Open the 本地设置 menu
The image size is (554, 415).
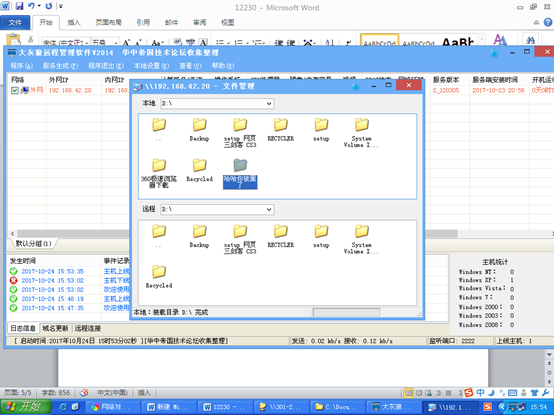tap(151, 66)
